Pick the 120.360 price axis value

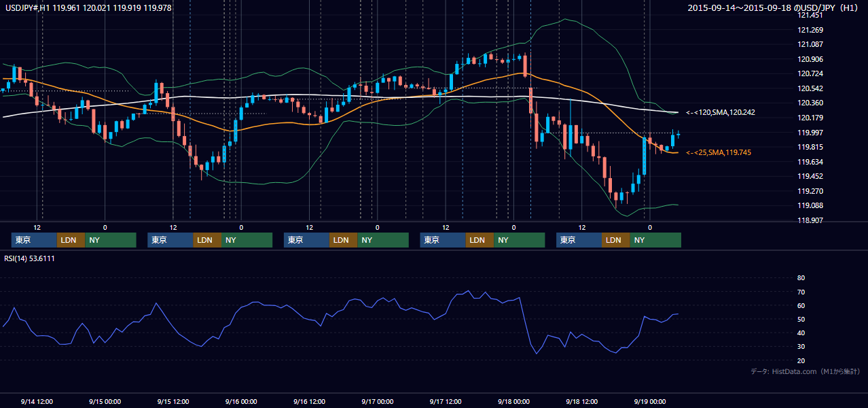pos(810,103)
